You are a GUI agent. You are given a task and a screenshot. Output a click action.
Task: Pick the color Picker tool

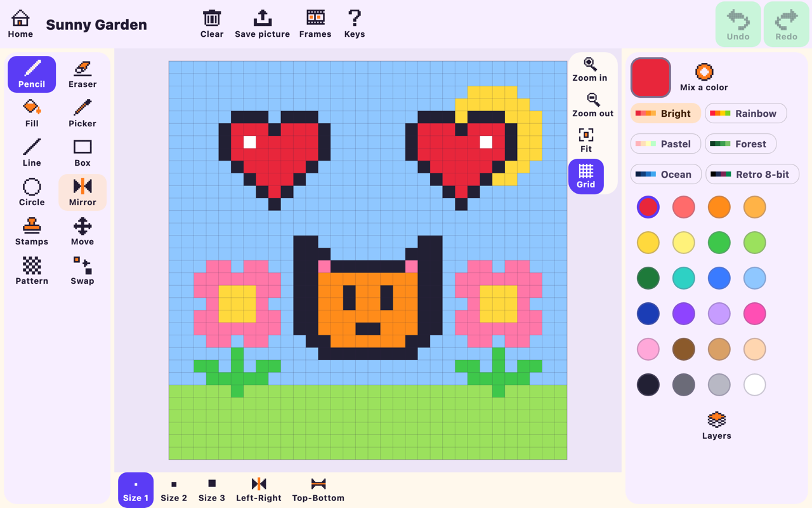(x=82, y=114)
